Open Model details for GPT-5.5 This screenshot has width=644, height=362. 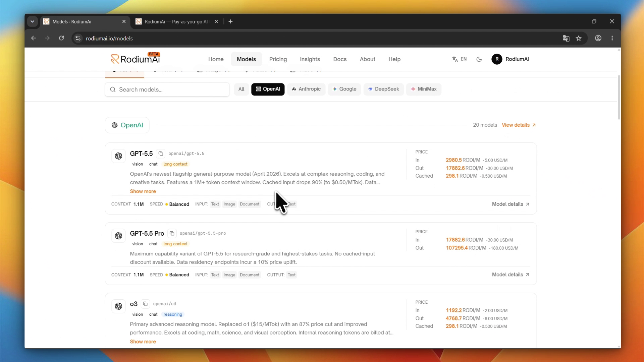[511, 204]
